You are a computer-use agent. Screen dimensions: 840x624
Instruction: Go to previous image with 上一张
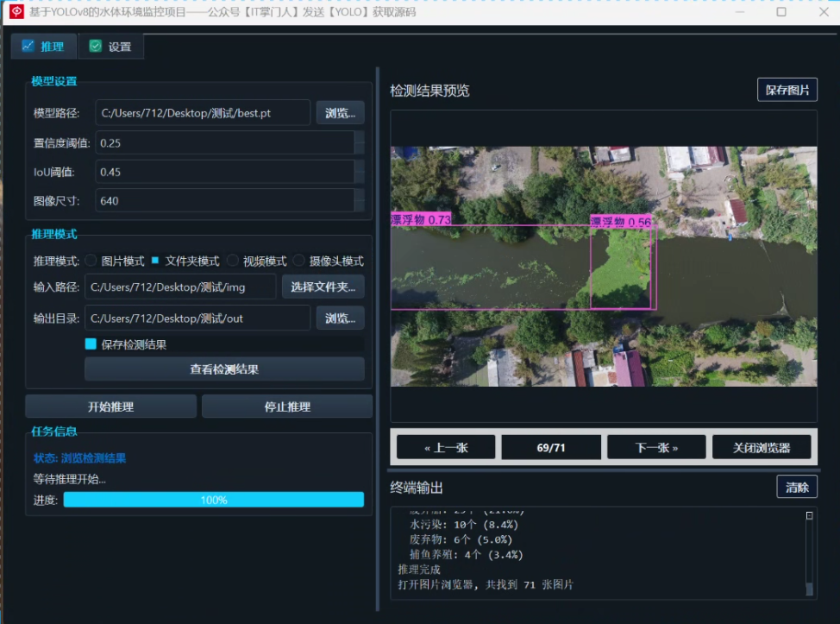446,448
